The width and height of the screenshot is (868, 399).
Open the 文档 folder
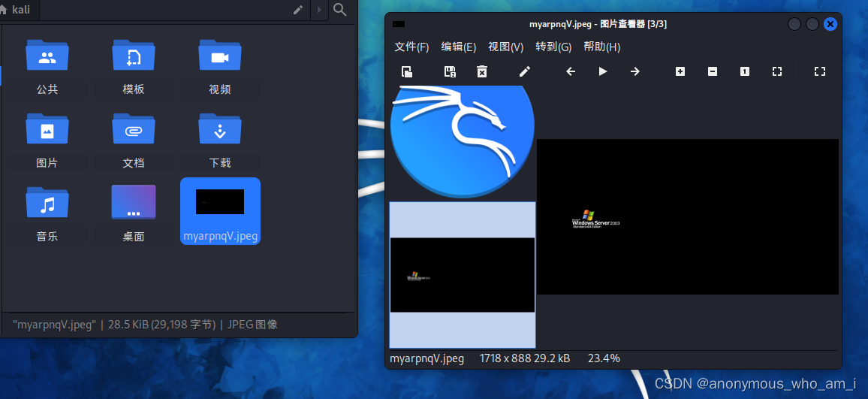[134, 141]
